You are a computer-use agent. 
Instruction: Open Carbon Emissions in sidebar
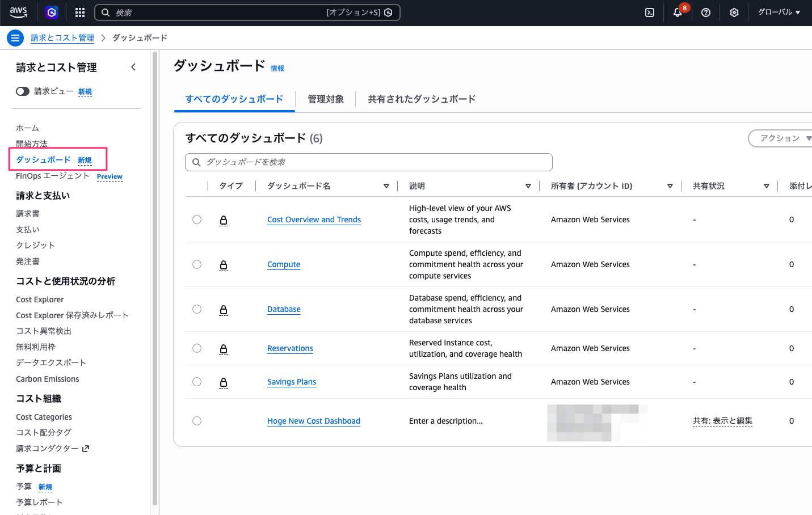coord(48,379)
